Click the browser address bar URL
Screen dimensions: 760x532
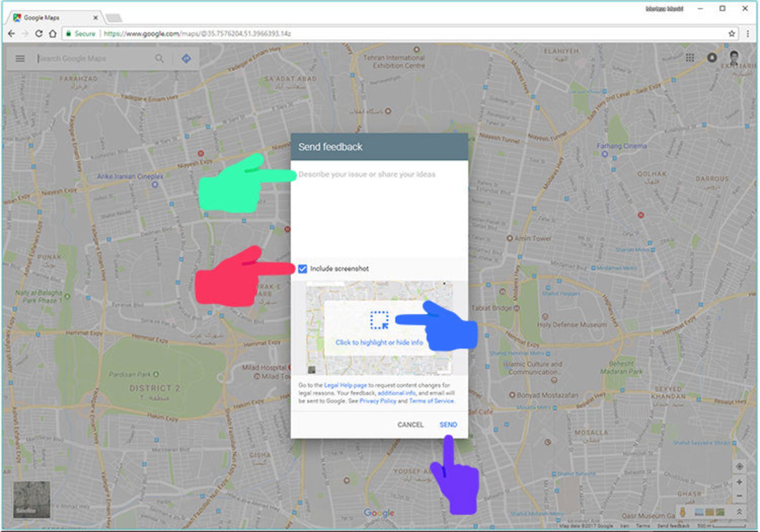197,34
